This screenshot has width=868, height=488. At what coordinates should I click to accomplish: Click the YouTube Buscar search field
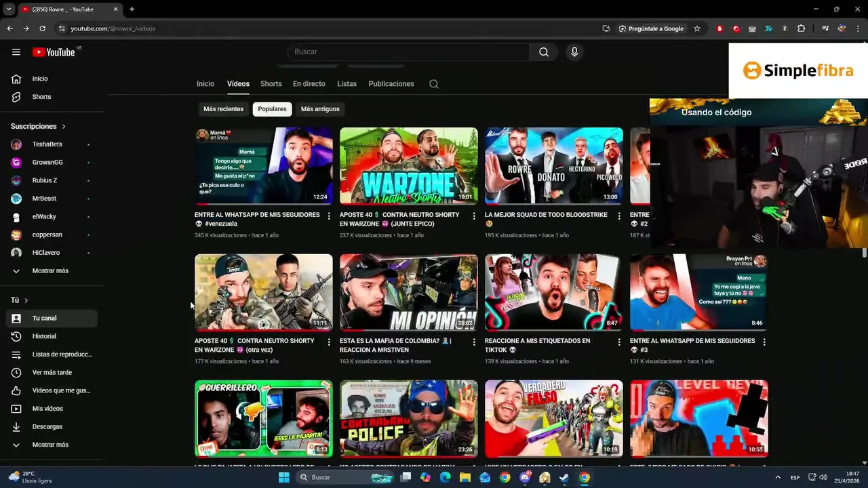coord(408,52)
